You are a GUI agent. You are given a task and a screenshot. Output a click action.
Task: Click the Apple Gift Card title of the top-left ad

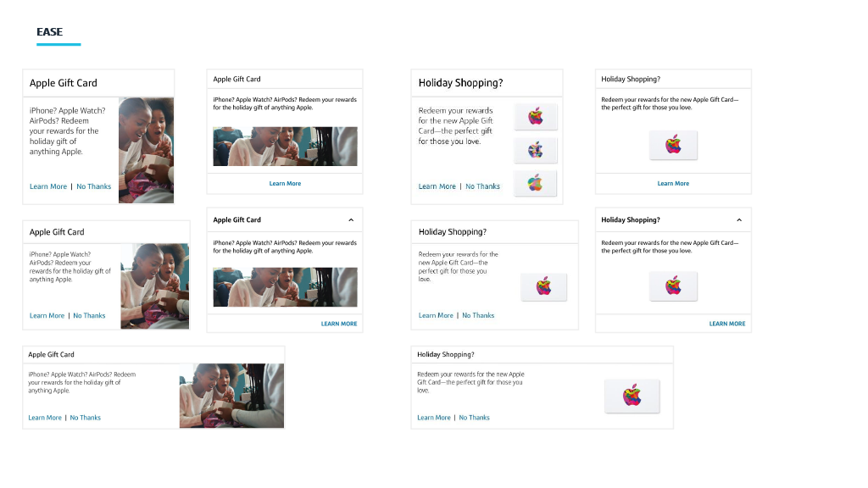pyautogui.click(x=64, y=83)
